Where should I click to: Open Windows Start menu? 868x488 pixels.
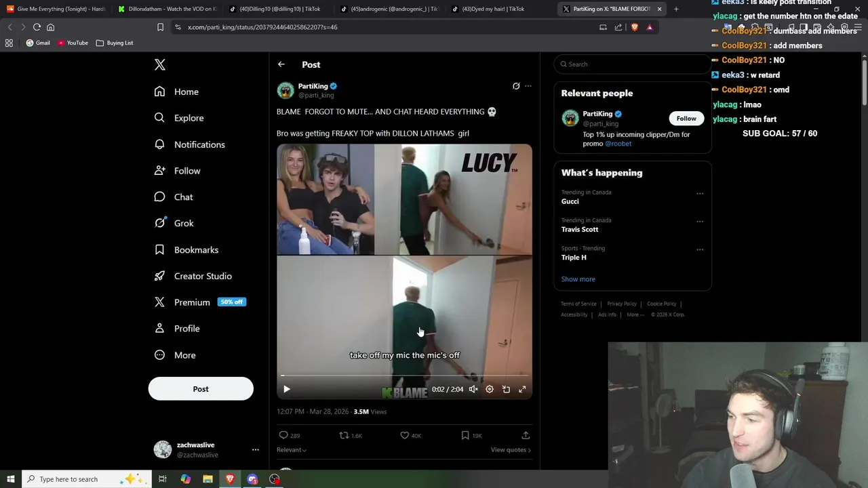pyautogui.click(x=10, y=479)
